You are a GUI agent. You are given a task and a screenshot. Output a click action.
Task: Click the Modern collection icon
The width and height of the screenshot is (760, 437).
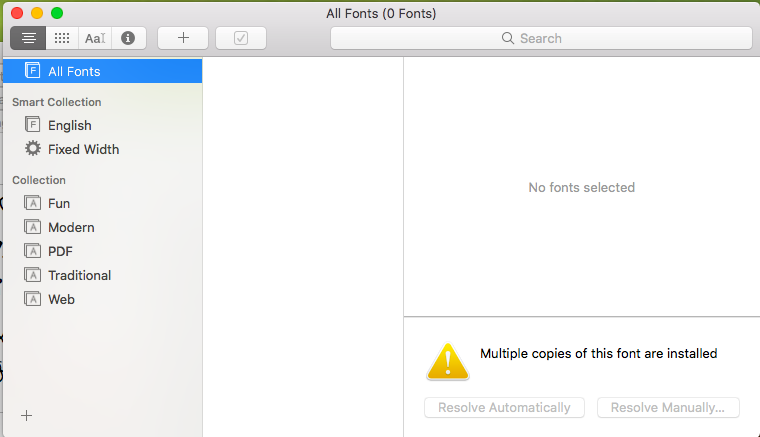32,227
